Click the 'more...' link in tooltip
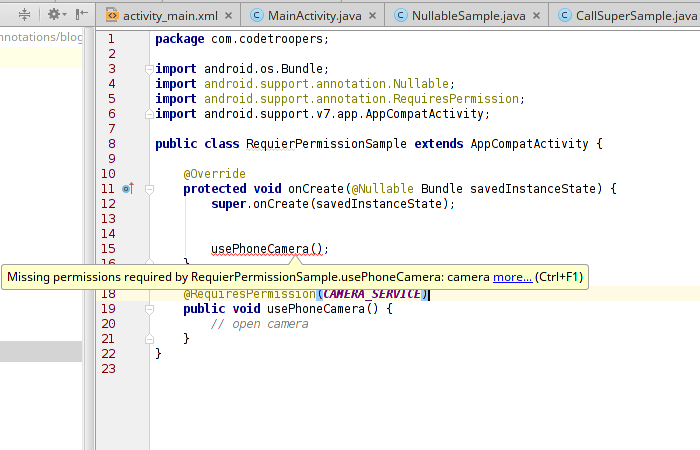 tap(512, 277)
